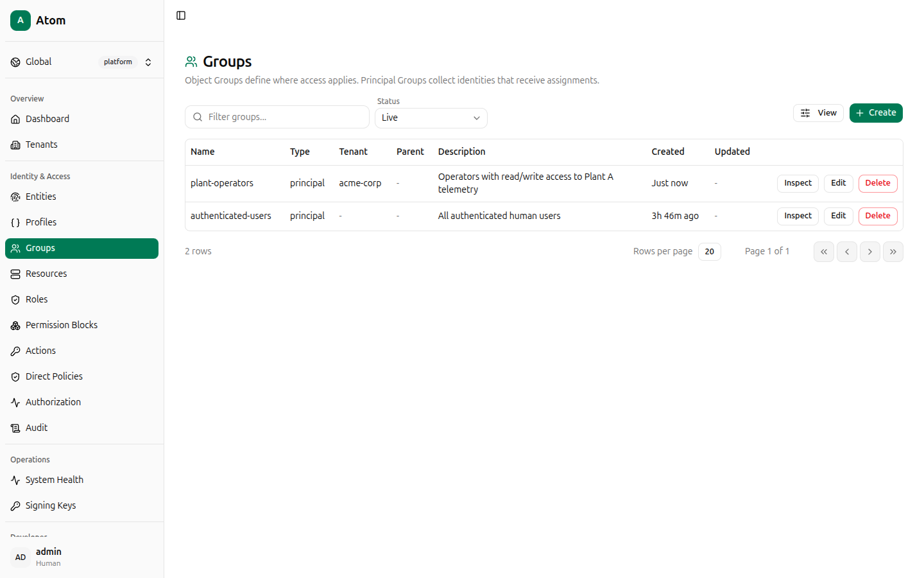This screenshot has width=924, height=578.
Task: Open Direct Policies
Action: [81, 377]
